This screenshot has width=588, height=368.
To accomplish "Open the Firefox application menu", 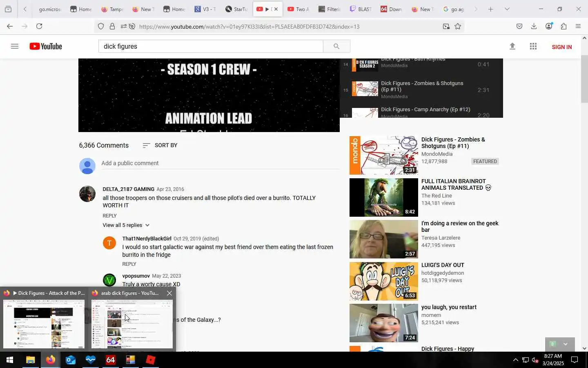I will click(x=578, y=27).
